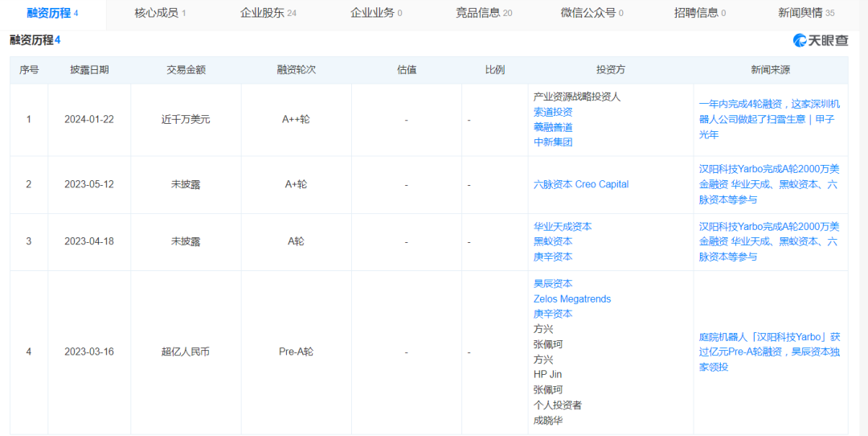868x436 pixels.
Task: Click round cell A轮
Action: 296,241
